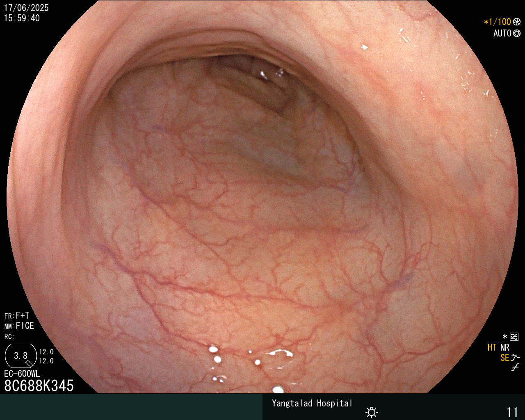
Task: Click the lower contrast curve icon
Action: point(515,367)
